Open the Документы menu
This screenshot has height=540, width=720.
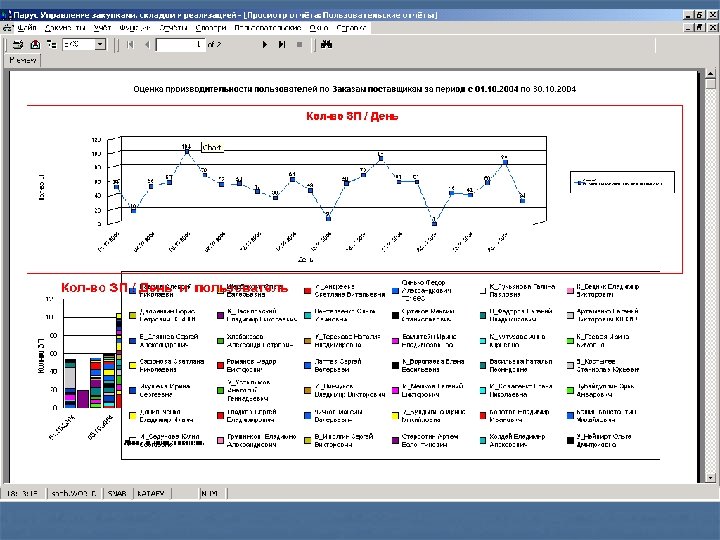click(65, 28)
